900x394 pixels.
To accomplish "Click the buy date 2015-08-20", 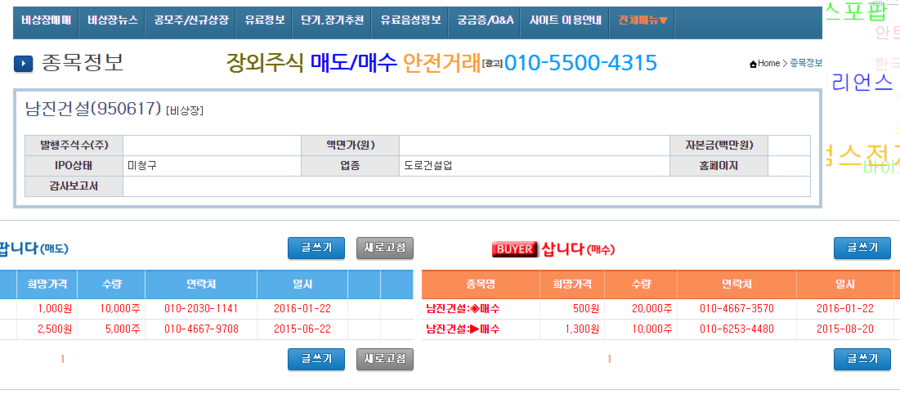I will [844, 330].
